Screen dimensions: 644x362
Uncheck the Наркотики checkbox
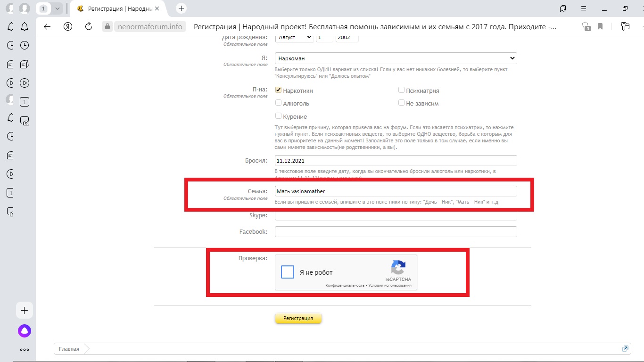coord(279,90)
